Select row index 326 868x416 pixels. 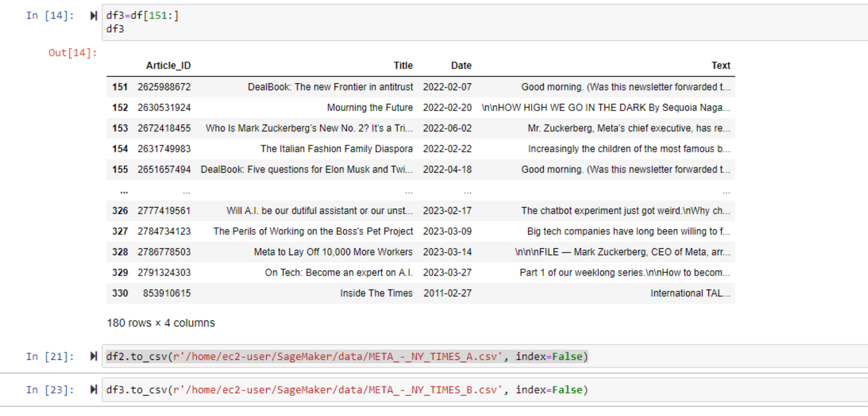point(120,211)
